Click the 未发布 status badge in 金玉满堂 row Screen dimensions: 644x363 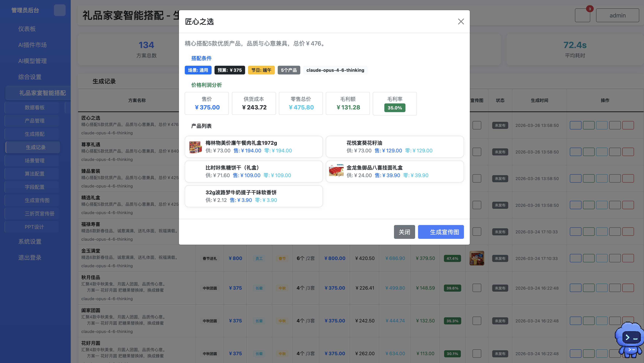coord(500,258)
